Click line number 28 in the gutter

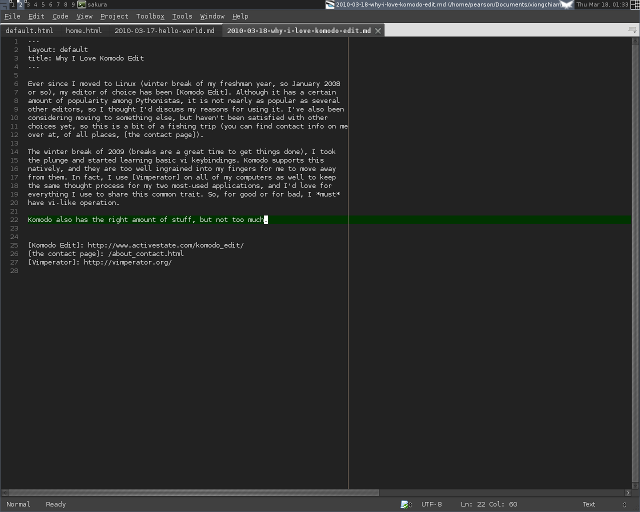point(14,271)
